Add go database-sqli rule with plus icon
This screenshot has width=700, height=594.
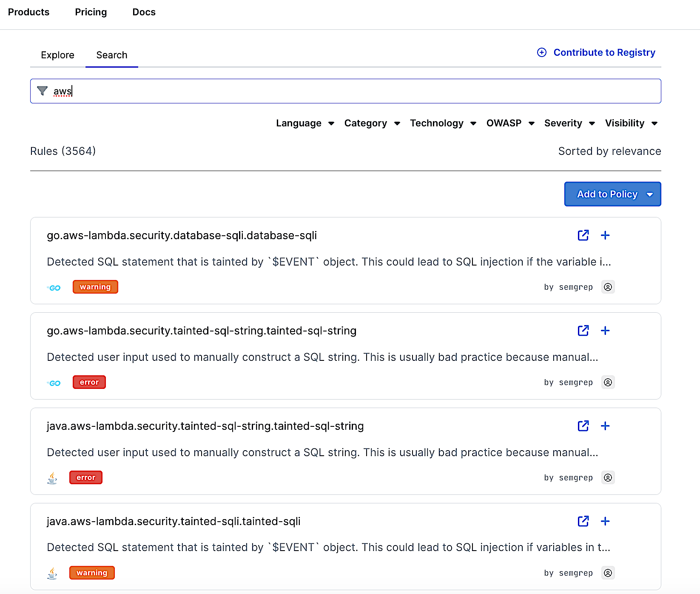click(605, 235)
